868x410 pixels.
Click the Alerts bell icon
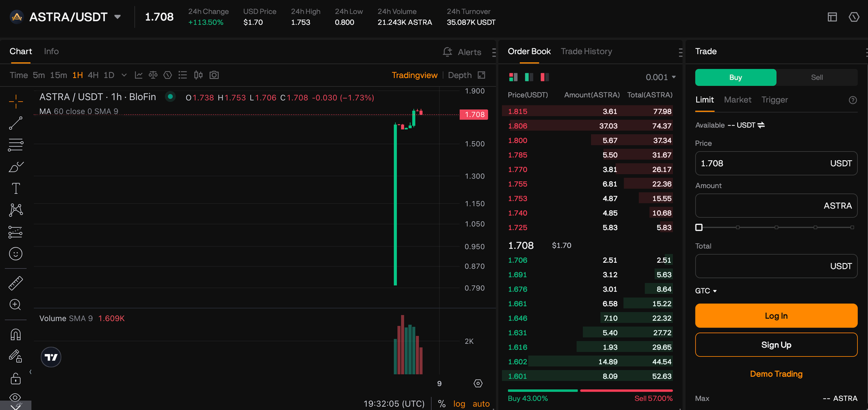(x=448, y=52)
